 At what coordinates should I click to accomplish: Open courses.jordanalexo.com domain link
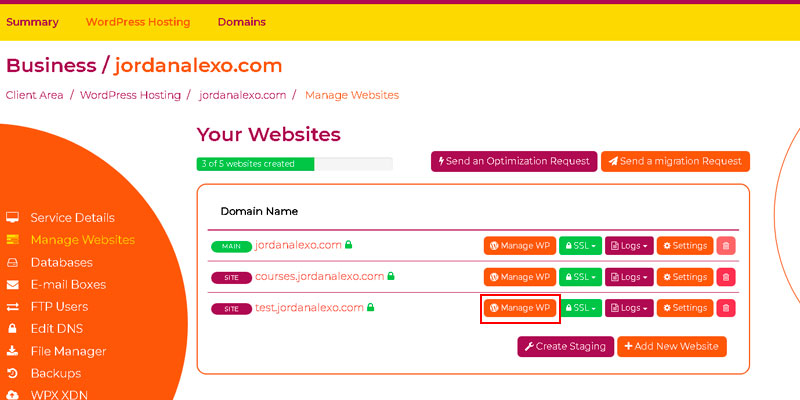point(319,277)
